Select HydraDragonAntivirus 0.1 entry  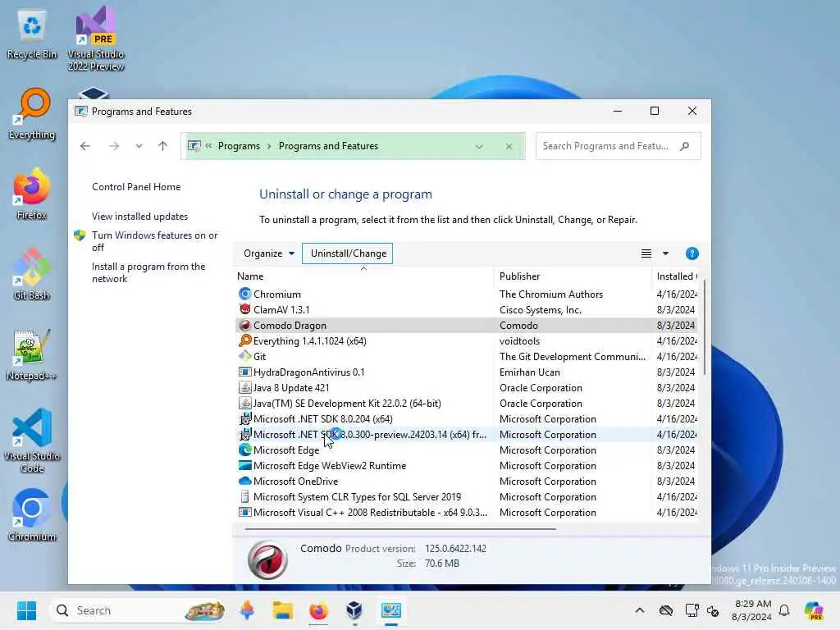tap(466, 372)
